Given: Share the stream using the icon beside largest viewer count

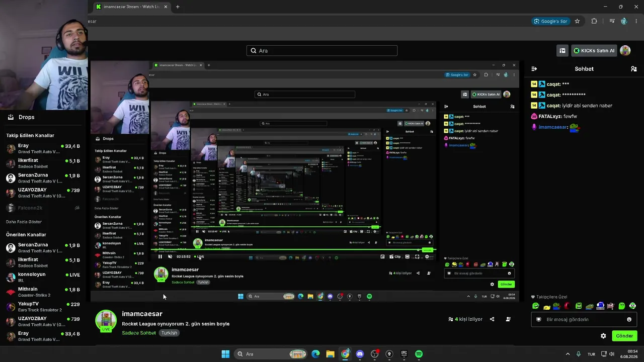Looking at the screenshot, I should coord(492,319).
